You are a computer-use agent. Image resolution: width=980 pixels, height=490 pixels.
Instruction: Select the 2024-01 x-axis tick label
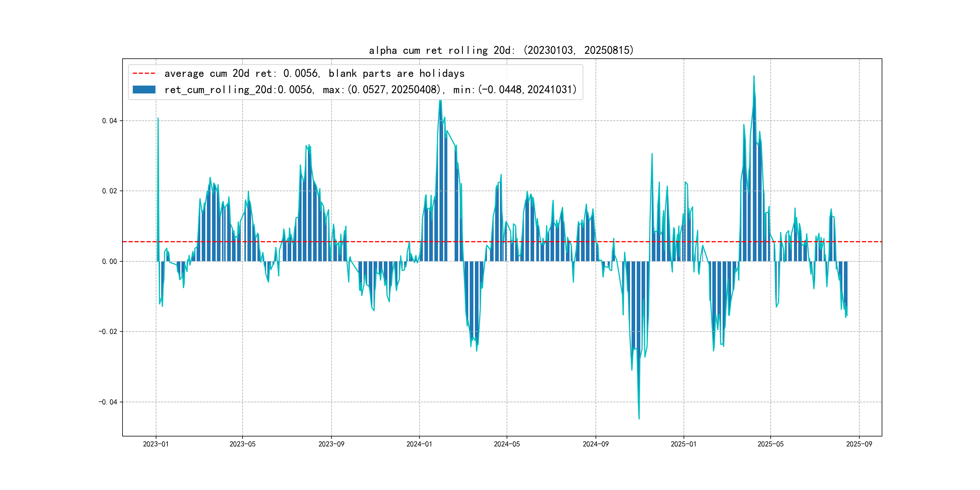[x=419, y=444]
